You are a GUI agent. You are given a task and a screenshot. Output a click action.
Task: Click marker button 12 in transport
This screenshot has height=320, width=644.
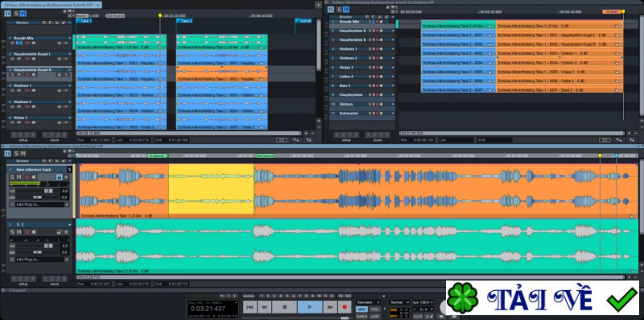click(x=332, y=296)
